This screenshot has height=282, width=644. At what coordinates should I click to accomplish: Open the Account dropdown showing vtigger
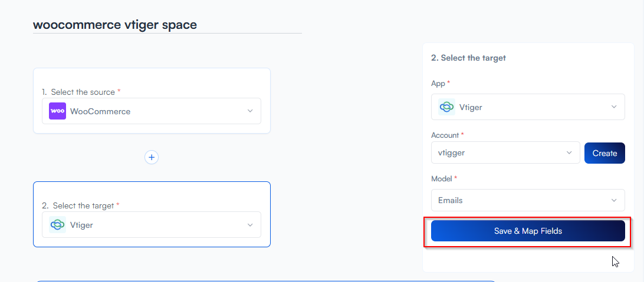pyautogui.click(x=505, y=152)
